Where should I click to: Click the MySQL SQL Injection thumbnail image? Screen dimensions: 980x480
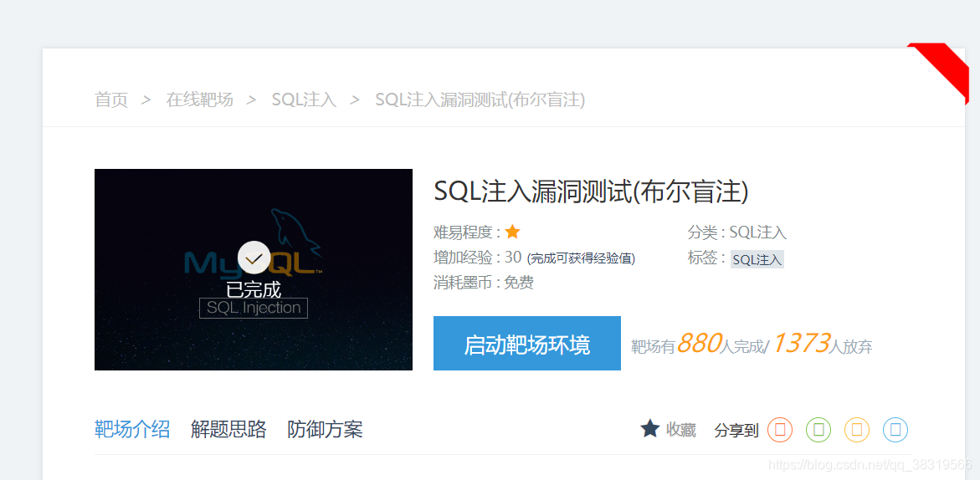pyautogui.click(x=253, y=269)
